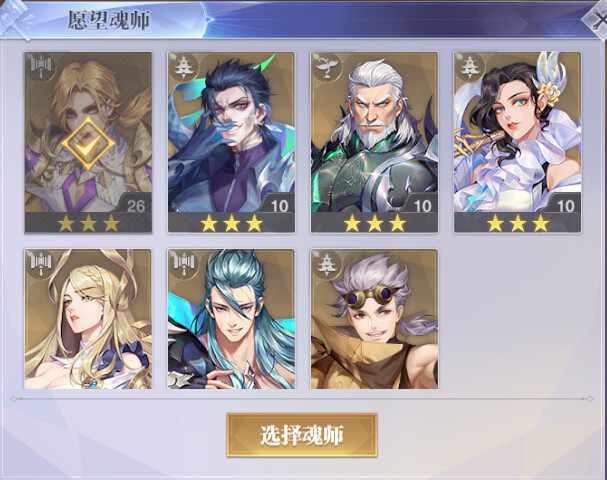Image resolution: width=607 pixels, height=480 pixels.
Task: Uncheck the golden checkmark on the selected blonde hero
Action: (88, 144)
